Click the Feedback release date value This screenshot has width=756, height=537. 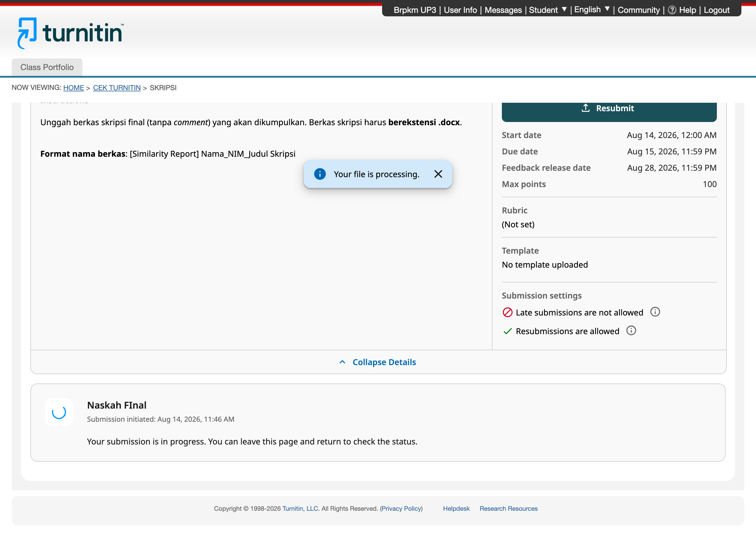(672, 168)
